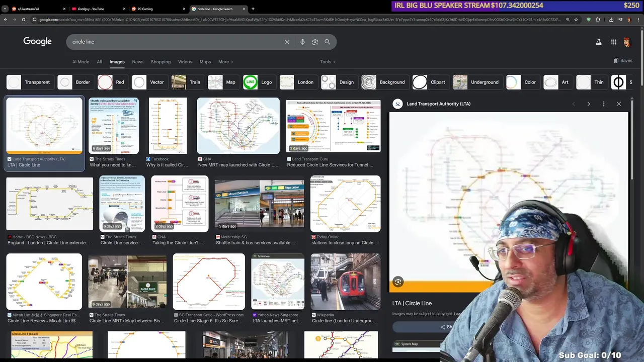Expand the More search categories dropdown
Image resolution: width=644 pixels, height=362 pixels.
point(226,62)
